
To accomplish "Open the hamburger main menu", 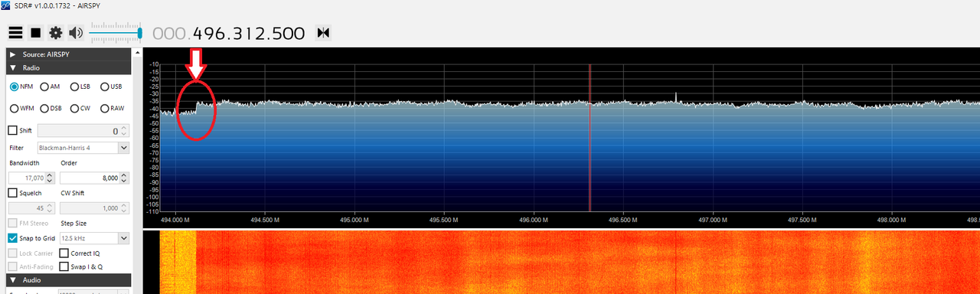I will pos(15,33).
